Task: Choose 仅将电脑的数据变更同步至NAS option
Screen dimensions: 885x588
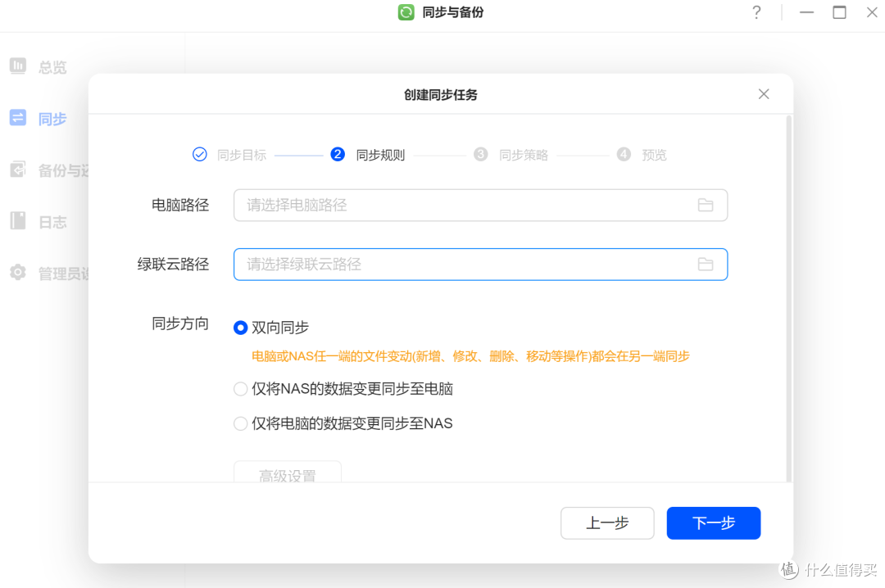Action: click(x=241, y=423)
